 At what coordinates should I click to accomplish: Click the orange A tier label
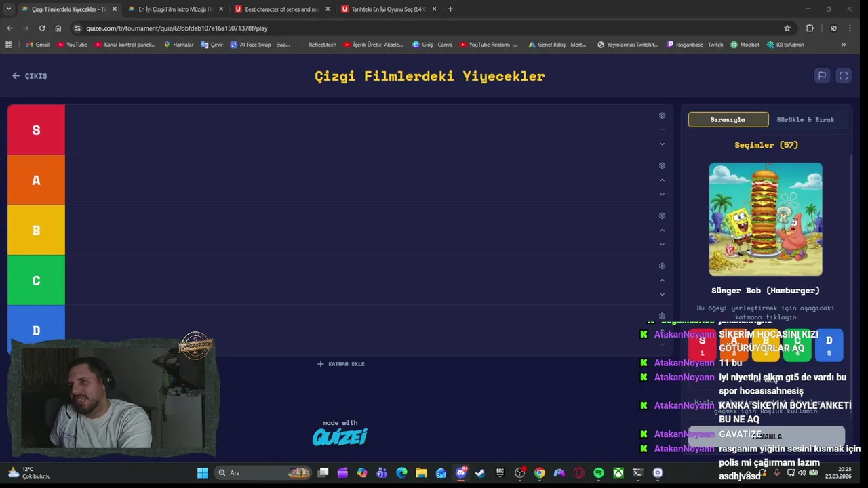tap(36, 180)
